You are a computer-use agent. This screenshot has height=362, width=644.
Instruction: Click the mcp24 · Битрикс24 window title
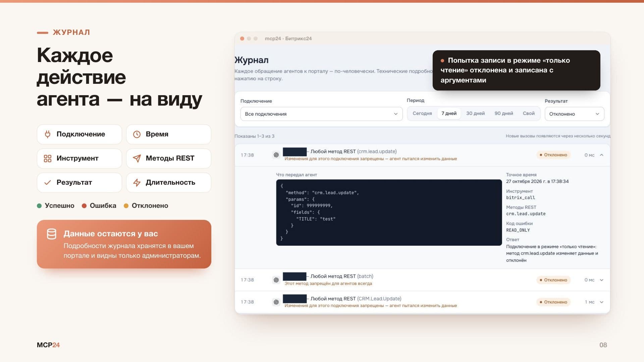[288, 39]
